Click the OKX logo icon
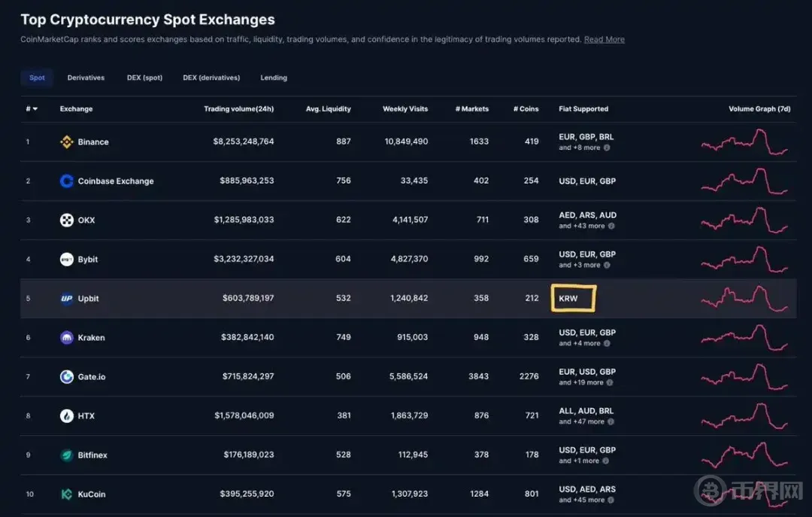This screenshot has width=812, height=517. click(x=66, y=220)
